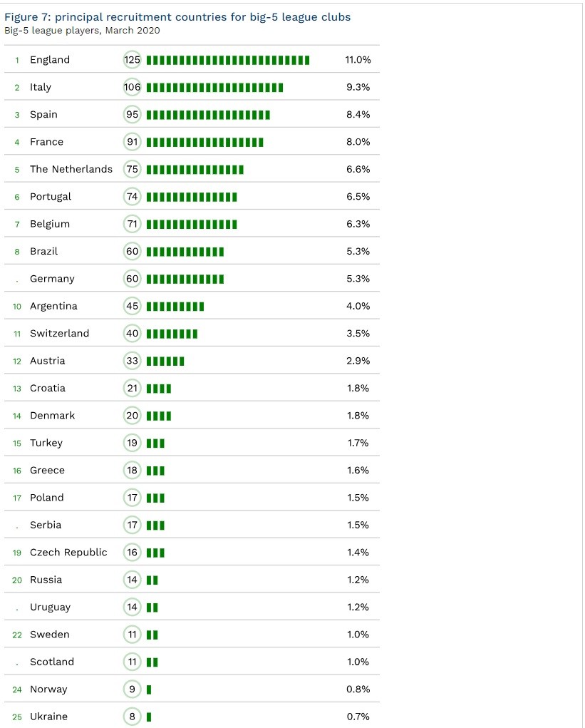Select the circled 9 badge for Norway
This screenshot has width=585, height=728.
coord(133,689)
